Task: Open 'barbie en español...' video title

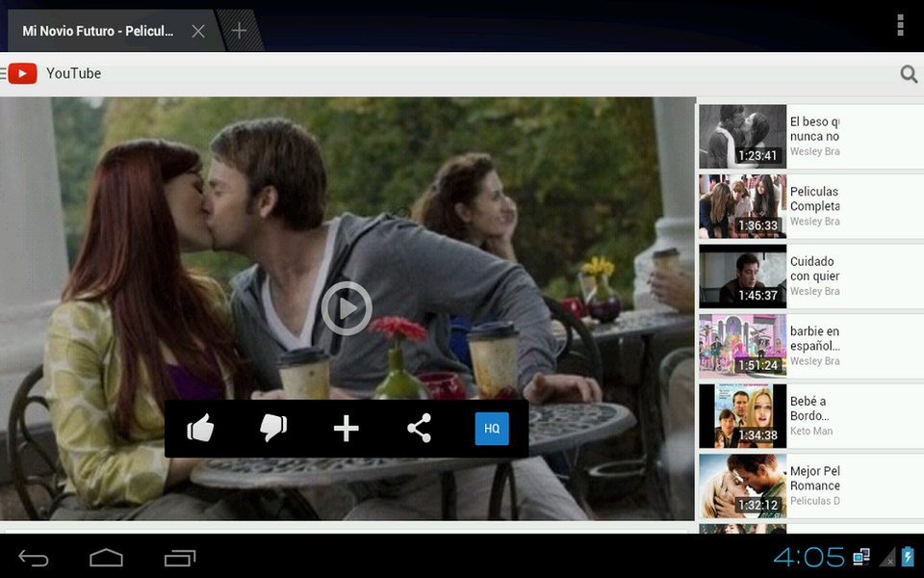Action: tap(815, 338)
